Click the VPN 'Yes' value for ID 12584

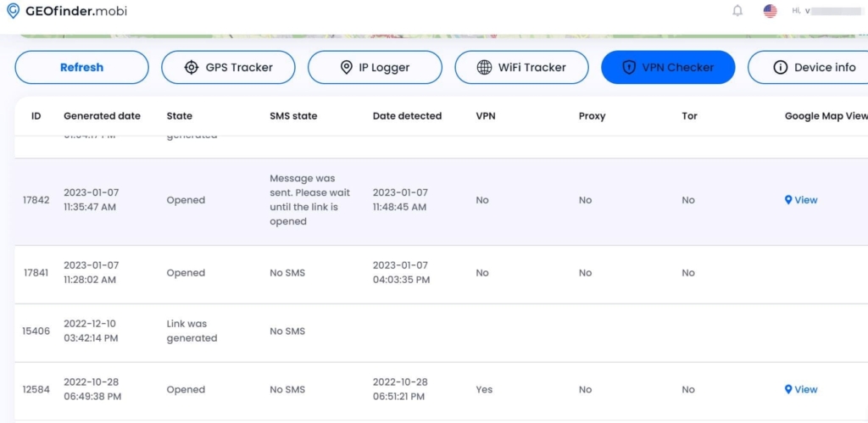click(484, 389)
